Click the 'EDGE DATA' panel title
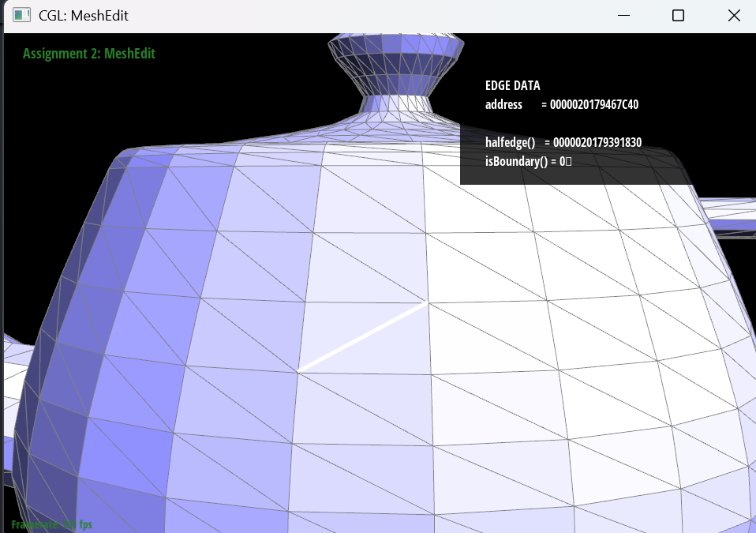Image resolution: width=756 pixels, height=533 pixels. coord(512,86)
